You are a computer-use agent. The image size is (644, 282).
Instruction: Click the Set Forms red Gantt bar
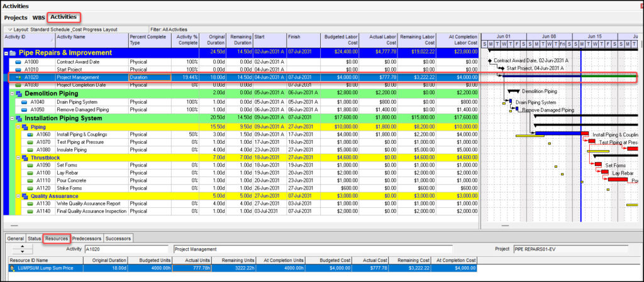599,164
